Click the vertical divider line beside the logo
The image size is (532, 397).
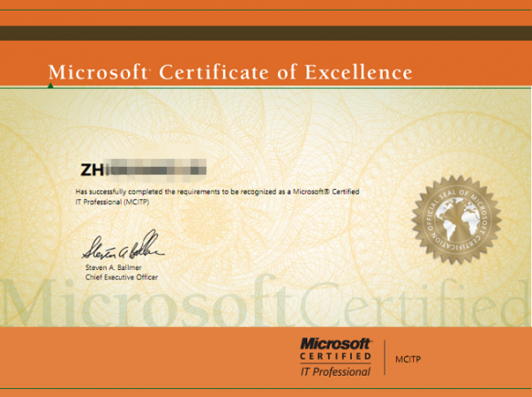(385, 357)
